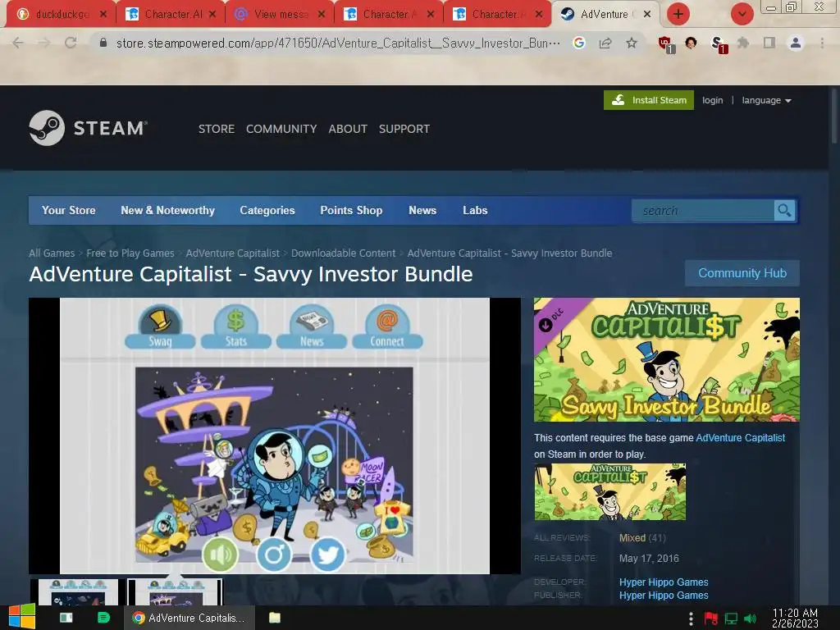
Task: Click the browser back arrow
Action: pyautogui.click(x=18, y=43)
